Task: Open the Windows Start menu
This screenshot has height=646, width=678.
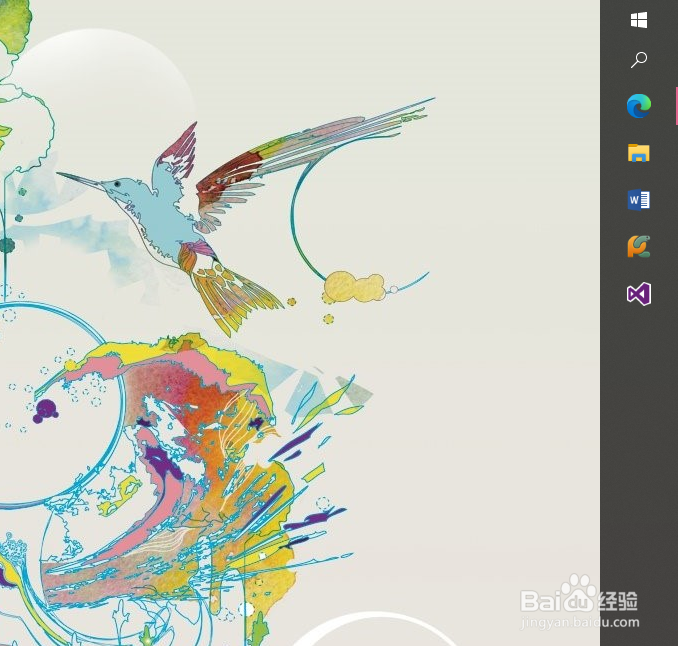Action: (639, 20)
